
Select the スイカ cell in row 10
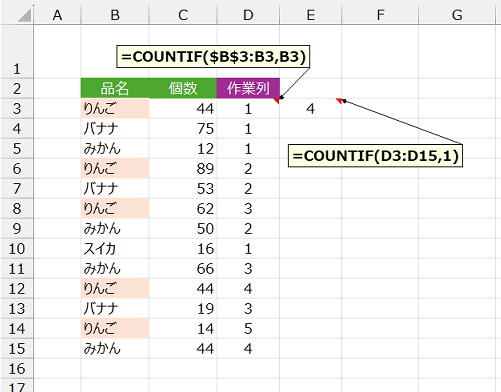pos(115,249)
